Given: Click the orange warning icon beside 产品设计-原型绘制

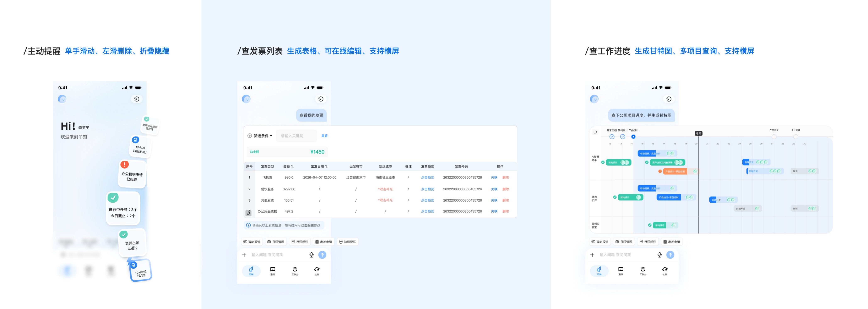Looking at the screenshot, I should pyautogui.click(x=660, y=171).
